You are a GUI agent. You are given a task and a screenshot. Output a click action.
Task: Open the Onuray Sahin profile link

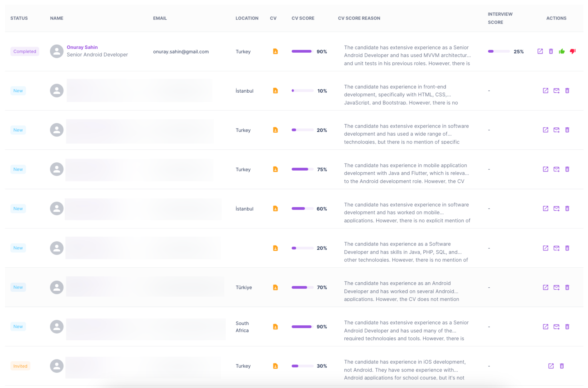coord(82,47)
